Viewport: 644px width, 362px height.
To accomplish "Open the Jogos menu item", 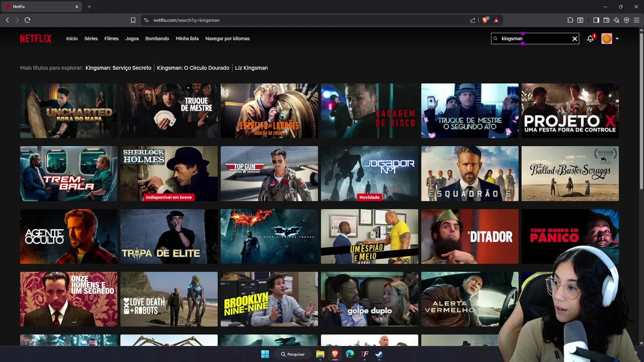I will tap(132, 39).
